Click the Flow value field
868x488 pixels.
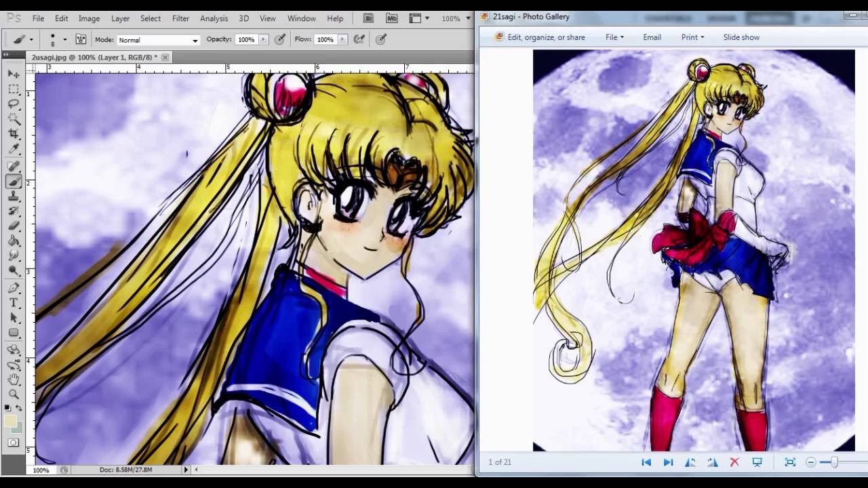[325, 39]
